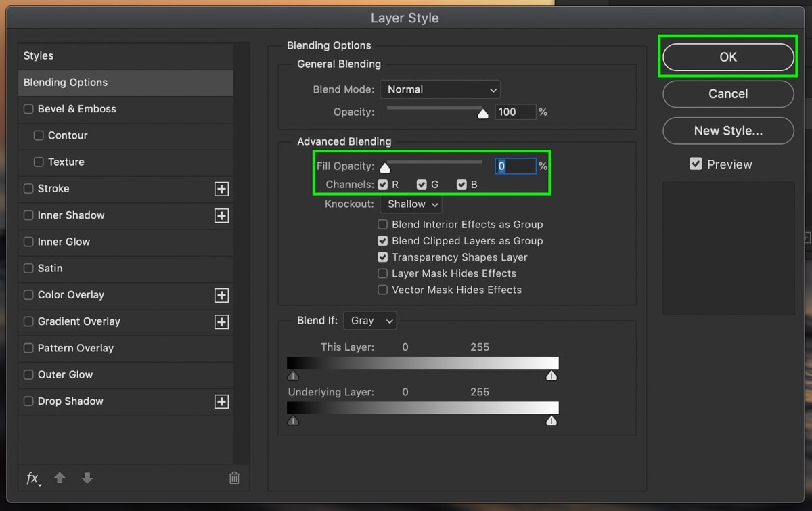Click the style preview thumbnail box
Viewport: 812px width, 511px height.
click(728, 248)
